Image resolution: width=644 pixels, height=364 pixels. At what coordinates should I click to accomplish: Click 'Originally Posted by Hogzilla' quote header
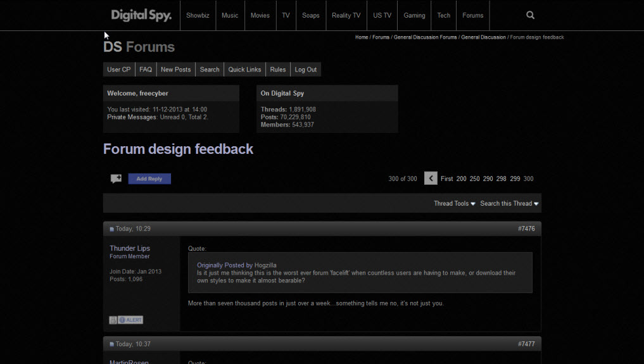point(237,265)
